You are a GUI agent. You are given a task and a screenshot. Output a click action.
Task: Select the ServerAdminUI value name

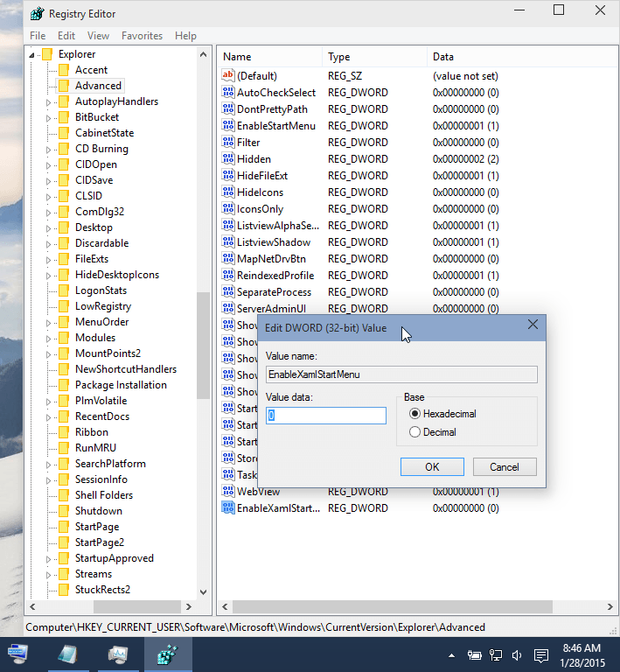(271, 309)
